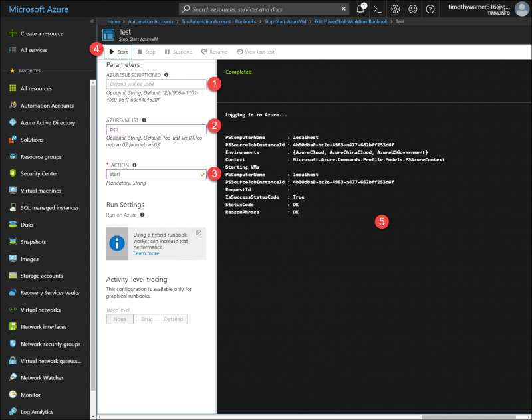
Task: Start the runbook test
Action: tap(118, 52)
